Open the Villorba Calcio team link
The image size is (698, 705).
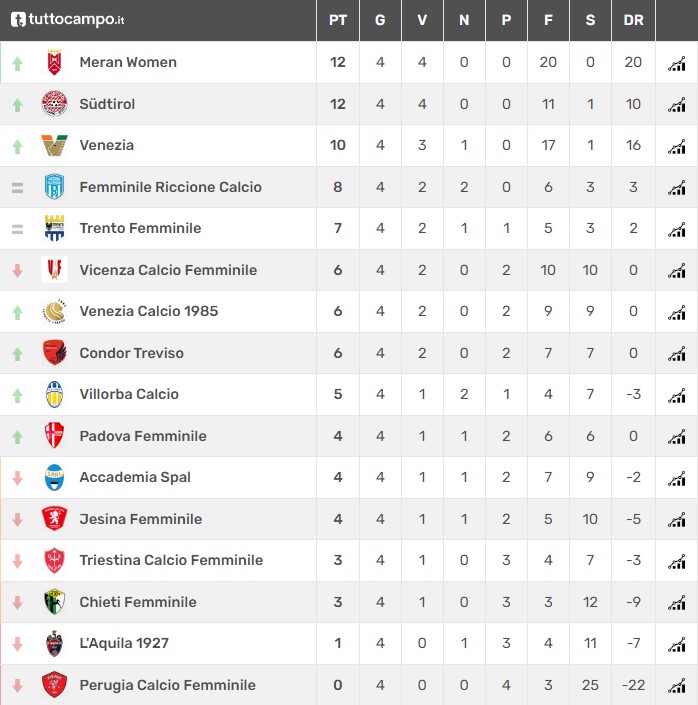pos(129,394)
